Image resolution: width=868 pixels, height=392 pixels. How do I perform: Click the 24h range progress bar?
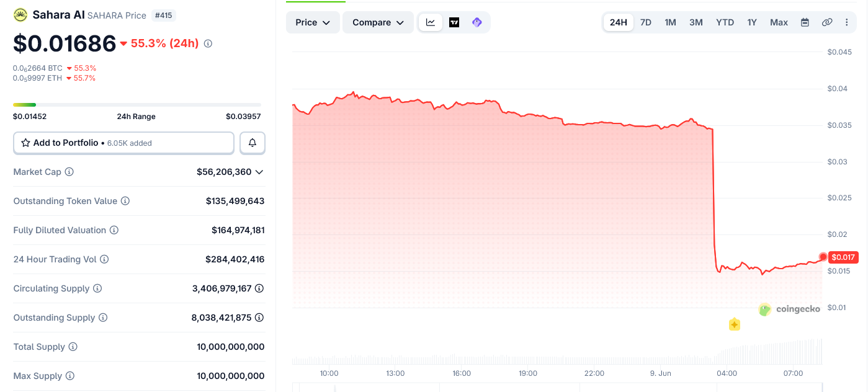[x=137, y=104]
